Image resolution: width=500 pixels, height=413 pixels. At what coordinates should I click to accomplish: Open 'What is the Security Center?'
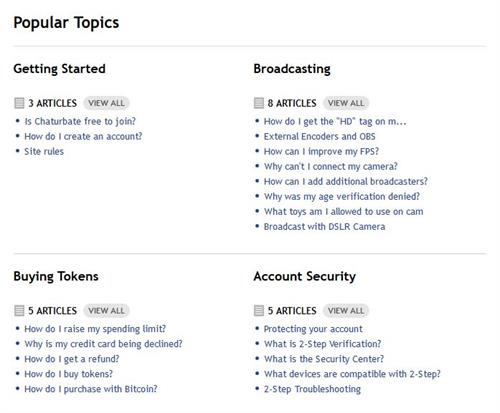(324, 359)
